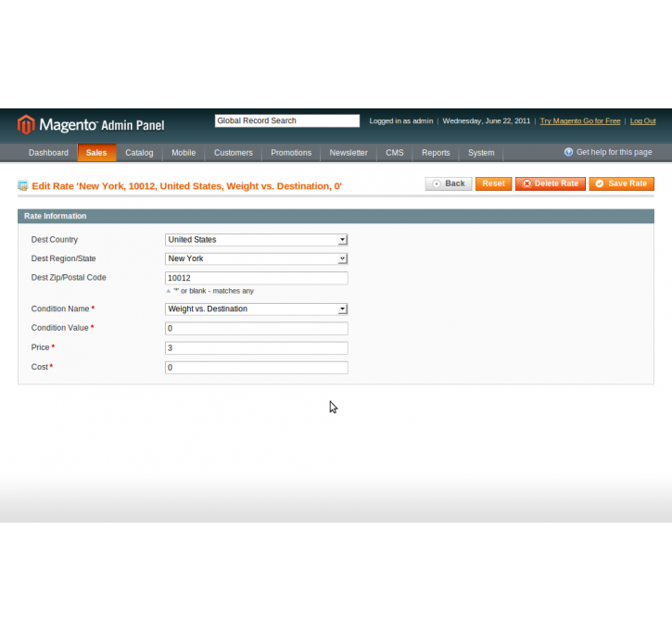Focus the Global Record Search field

pyautogui.click(x=286, y=120)
